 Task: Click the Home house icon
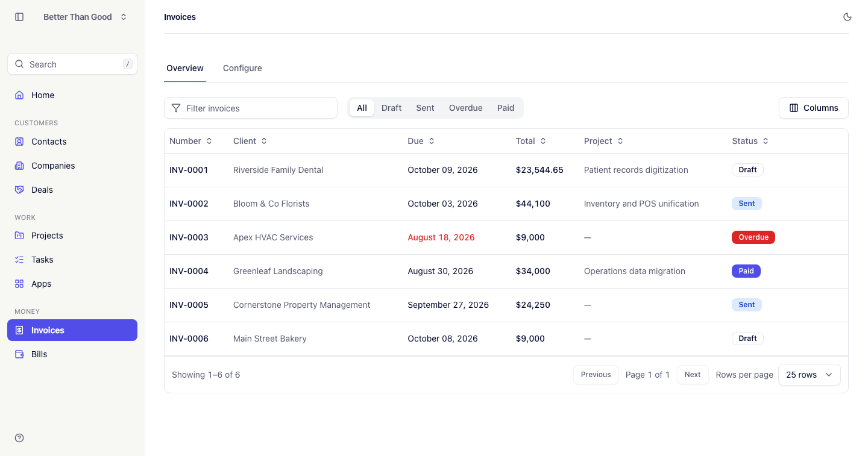click(19, 95)
